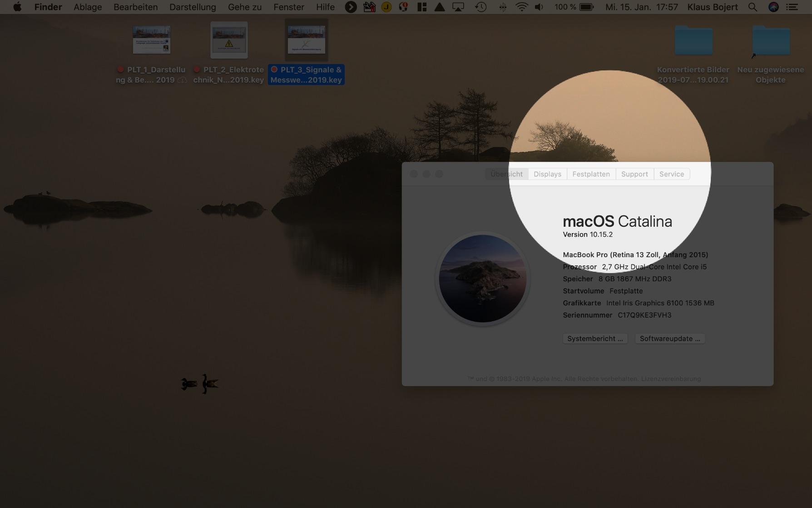Launch Siri from the menu bar
This screenshot has height=508, width=812.
tap(773, 7)
